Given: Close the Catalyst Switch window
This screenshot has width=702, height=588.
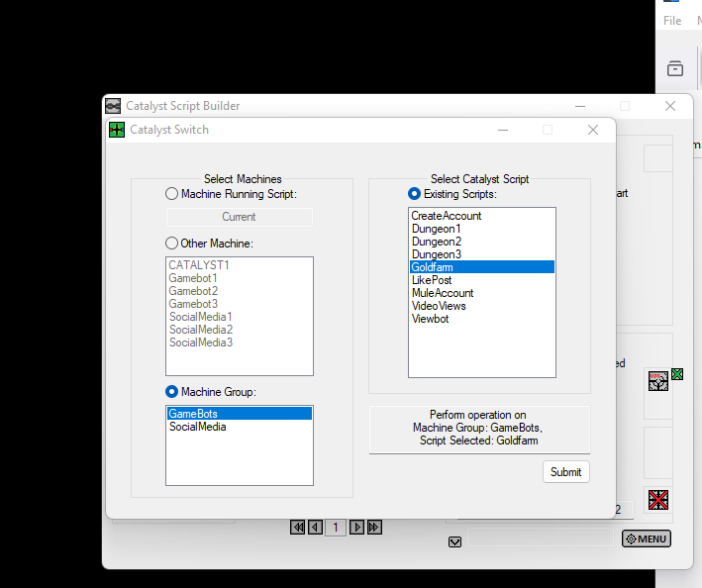Looking at the screenshot, I should [x=593, y=130].
